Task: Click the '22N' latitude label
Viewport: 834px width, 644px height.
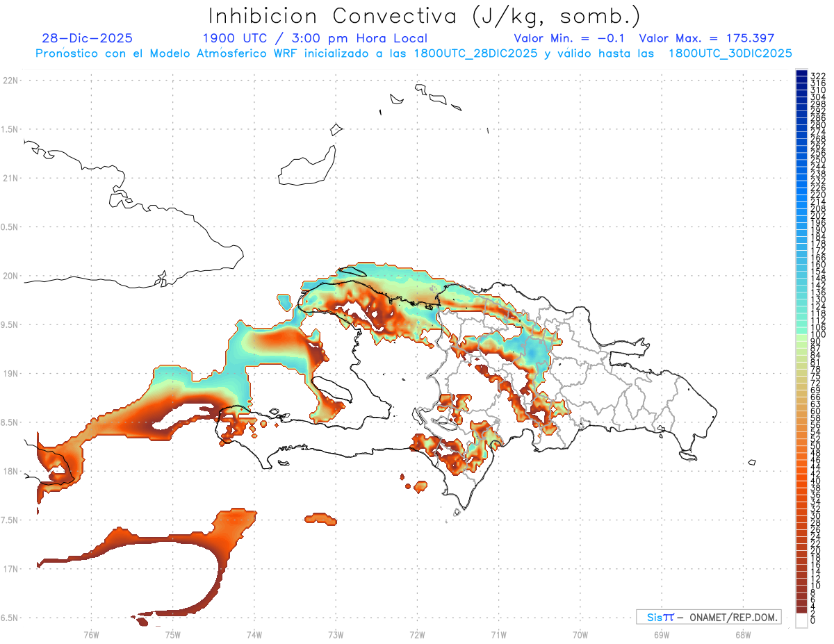Action: click(x=10, y=81)
